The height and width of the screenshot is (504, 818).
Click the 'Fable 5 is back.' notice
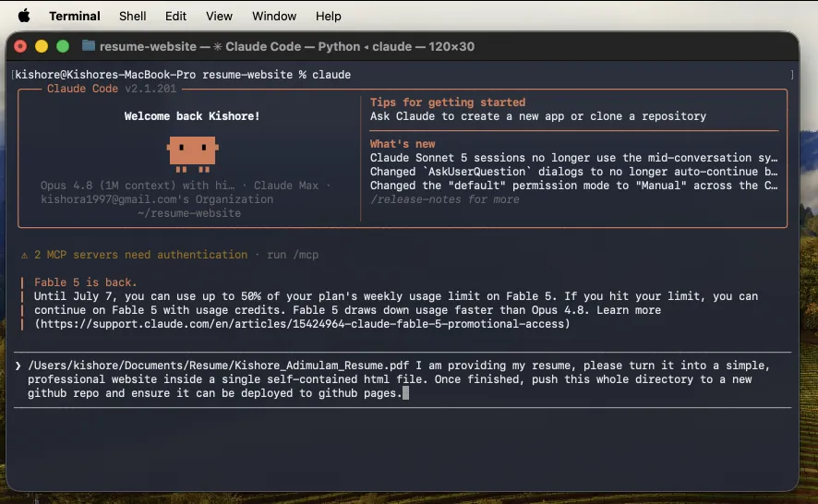[x=86, y=282]
